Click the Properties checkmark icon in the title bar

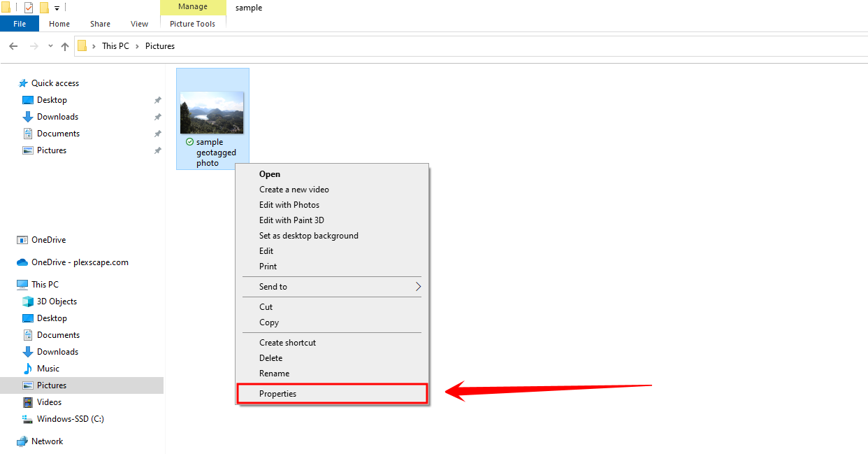[28, 8]
